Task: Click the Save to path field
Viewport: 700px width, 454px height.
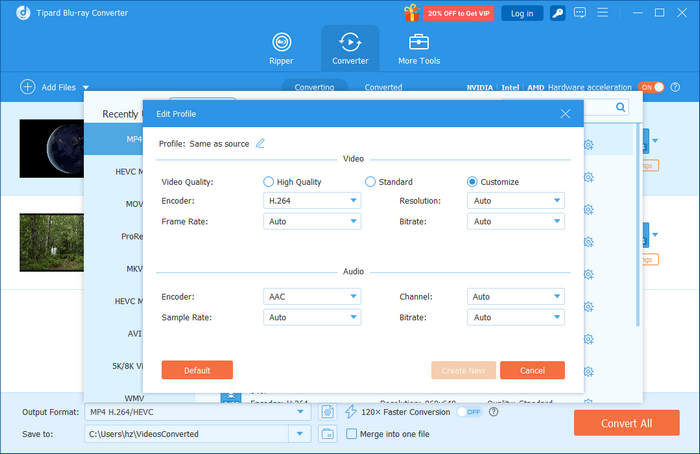Action: point(187,433)
